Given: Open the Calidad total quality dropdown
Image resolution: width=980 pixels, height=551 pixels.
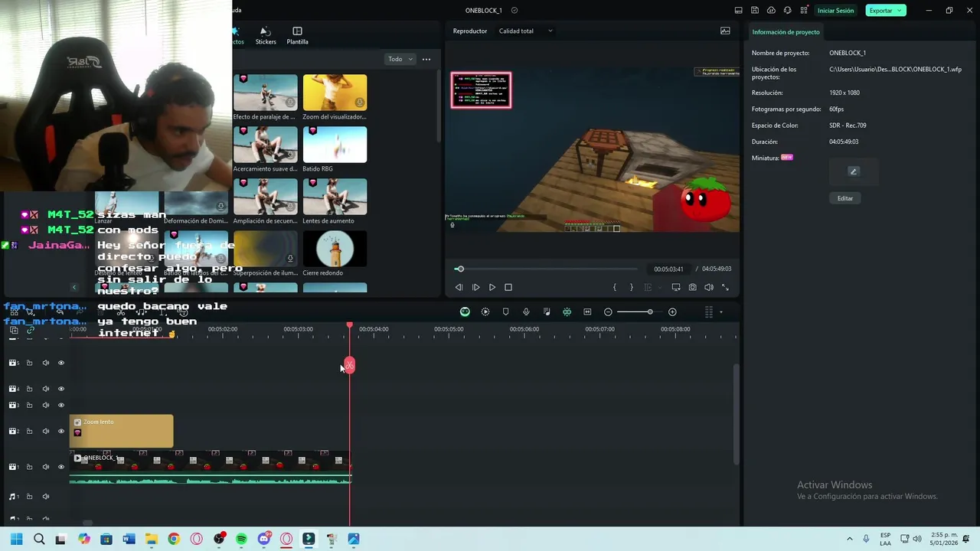Looking at the screenshot, I should [526, 31].
